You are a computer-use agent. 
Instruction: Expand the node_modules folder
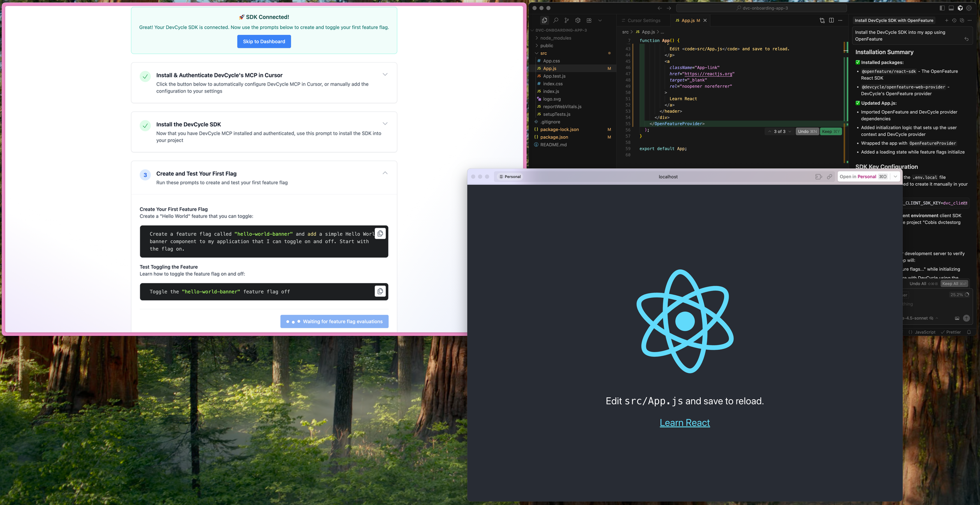pyautogui.click(x=555, y=38)
